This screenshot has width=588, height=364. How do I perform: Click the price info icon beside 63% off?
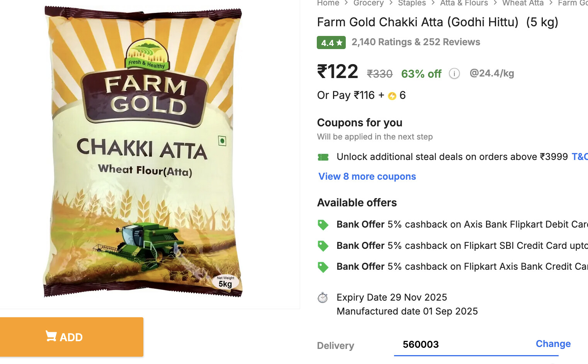[x=454, y=73]
